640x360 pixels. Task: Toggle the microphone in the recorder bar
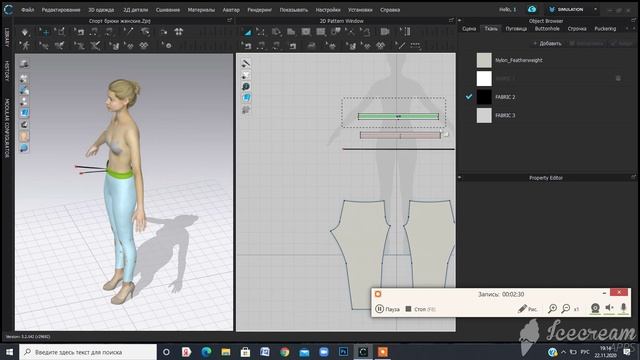(x=623, y=308)
